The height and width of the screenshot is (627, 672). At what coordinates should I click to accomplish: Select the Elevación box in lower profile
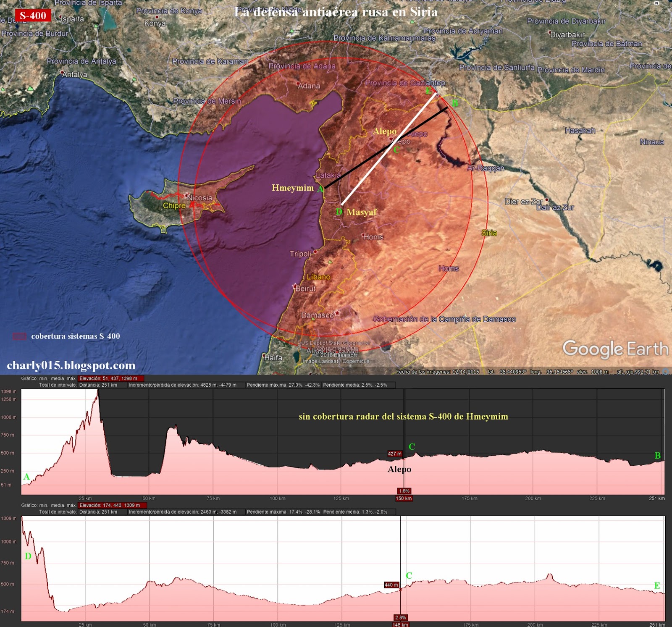click(112, 505)
